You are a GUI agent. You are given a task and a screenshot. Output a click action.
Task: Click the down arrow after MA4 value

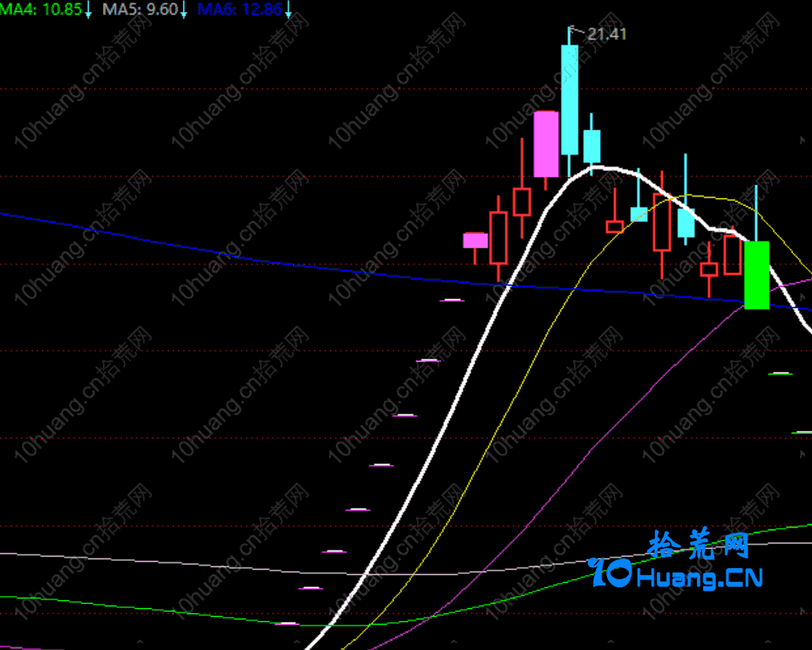click(x=87, y=10)
